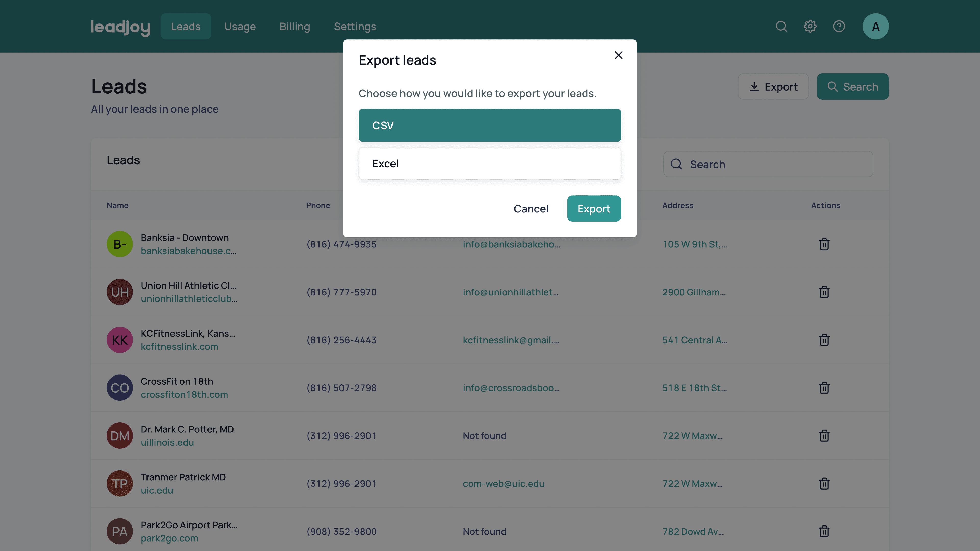Image resolution: width=980 pixels, height=551 pixels.
Task: Click the Dr. Mark C. Potter, MD name
Action: (x=187, y=429)
